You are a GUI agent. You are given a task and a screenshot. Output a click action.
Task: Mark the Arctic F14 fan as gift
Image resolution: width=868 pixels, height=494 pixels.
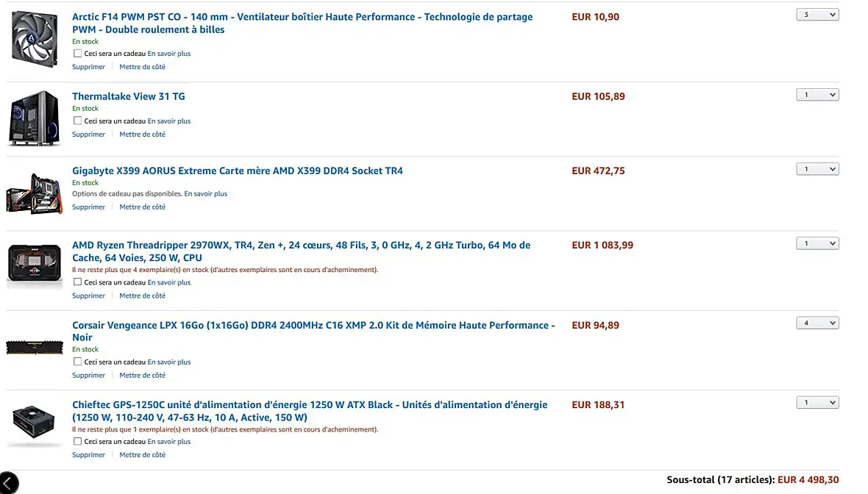click(x=78, y=54)
